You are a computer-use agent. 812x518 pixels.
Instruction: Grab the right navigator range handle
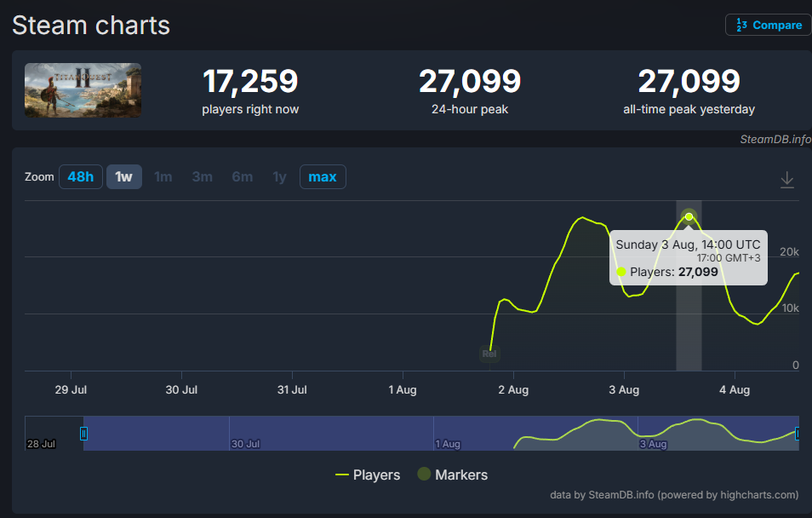(798, 434)
